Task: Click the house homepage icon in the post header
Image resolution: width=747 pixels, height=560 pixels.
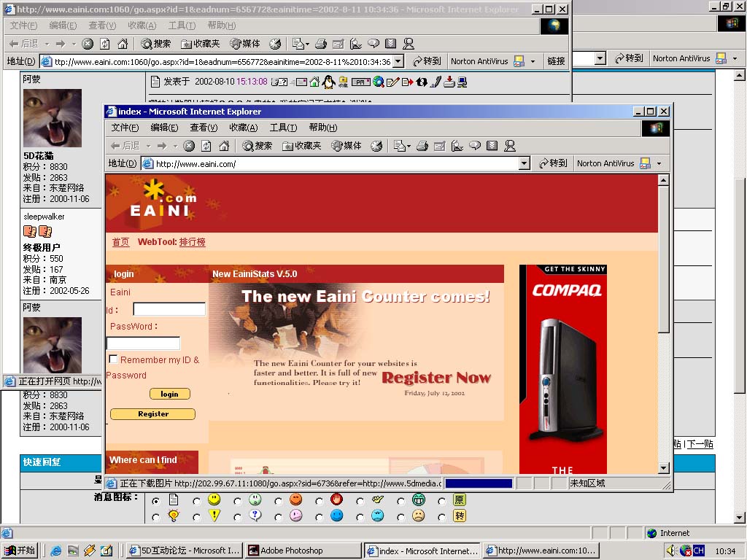Action: [x=314, y=82]
